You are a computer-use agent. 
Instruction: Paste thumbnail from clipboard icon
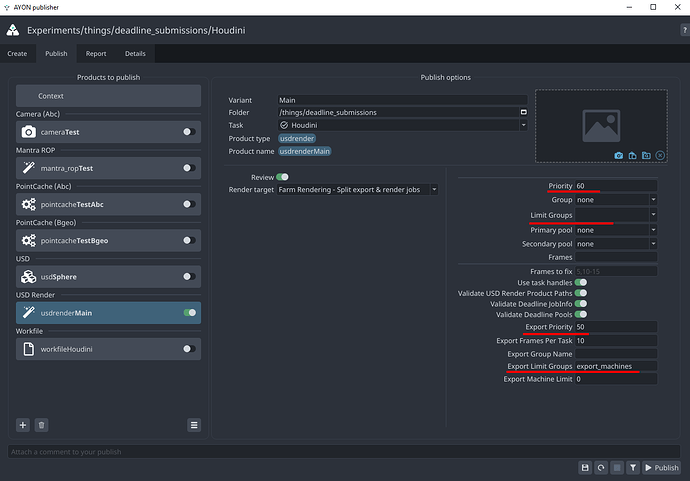coord(632,155)
